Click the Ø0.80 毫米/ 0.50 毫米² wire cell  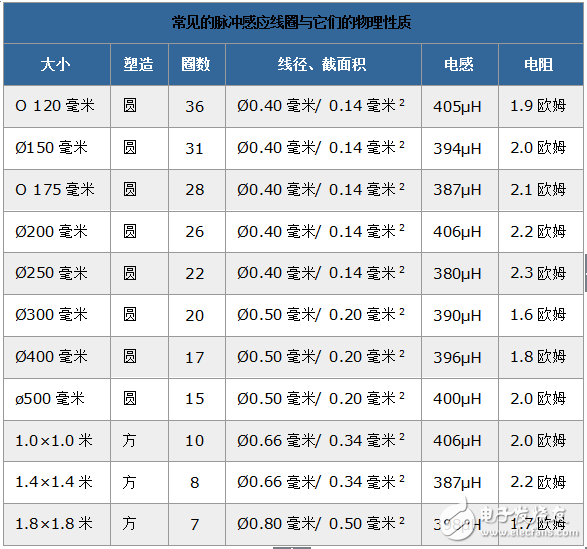pyautogui.click(x=323, y=524)
